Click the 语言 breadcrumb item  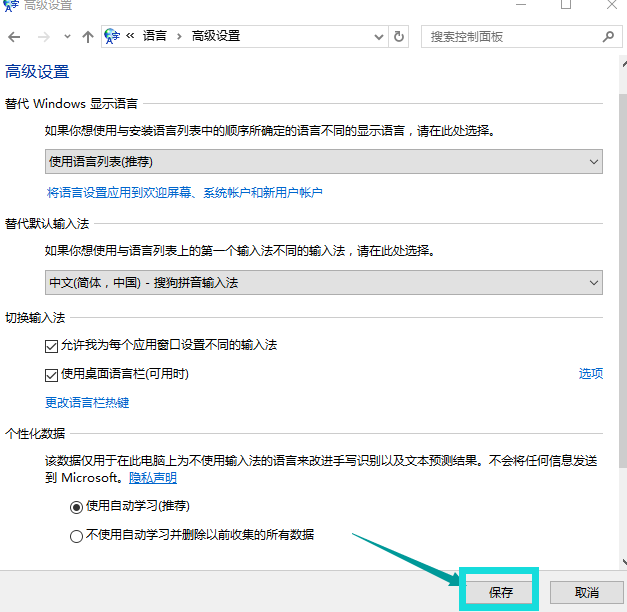point(155,37)
